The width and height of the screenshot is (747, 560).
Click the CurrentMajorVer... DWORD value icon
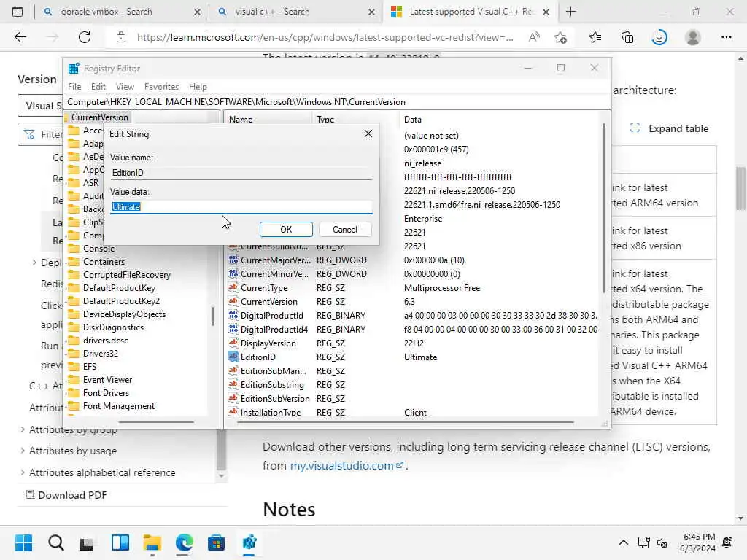pos(233,260)
